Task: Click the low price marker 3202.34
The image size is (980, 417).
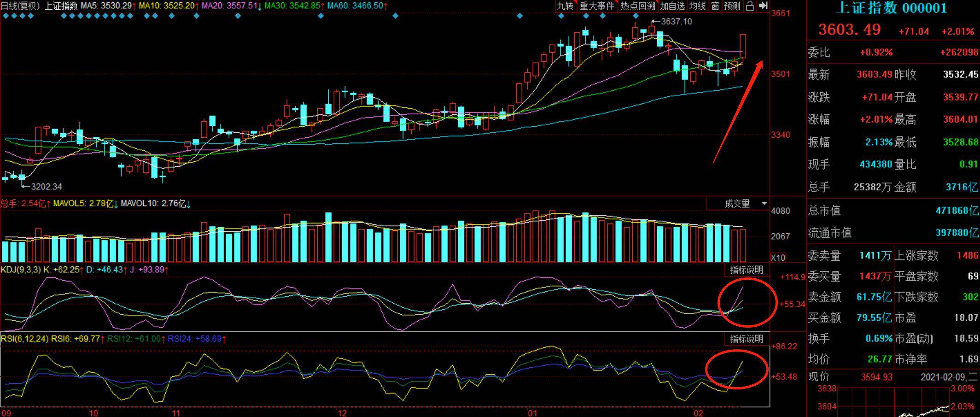Action: [46, 187]
